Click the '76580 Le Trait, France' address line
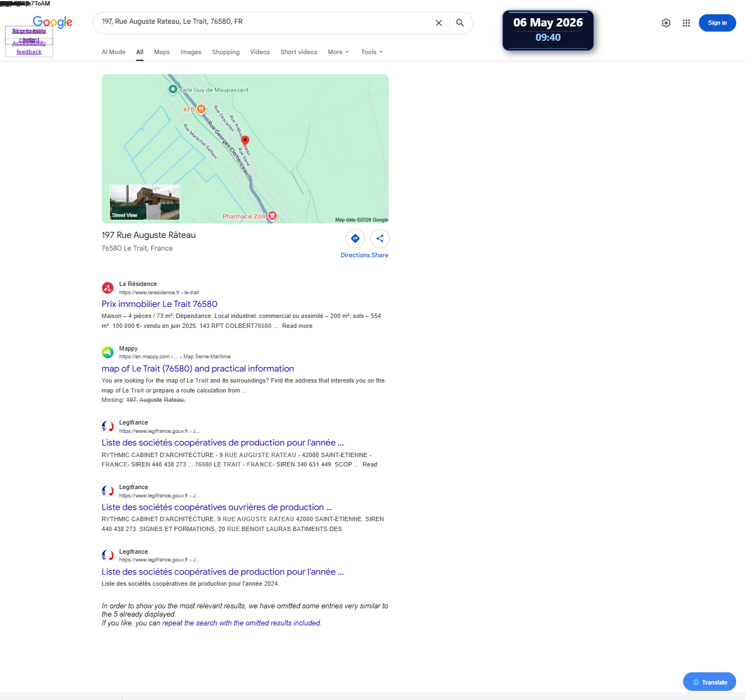The height and width of the screenshot is (700, 755). coord(137,248)
